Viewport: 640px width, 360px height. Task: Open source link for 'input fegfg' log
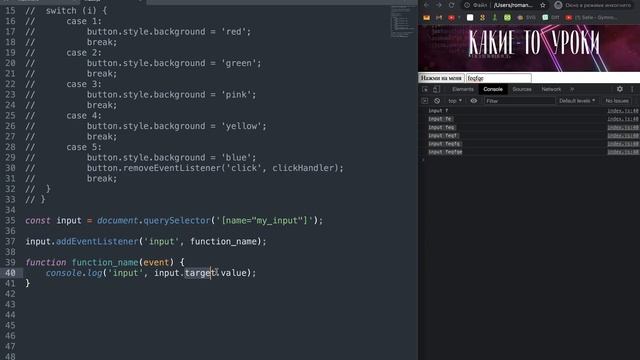(622, 144)
